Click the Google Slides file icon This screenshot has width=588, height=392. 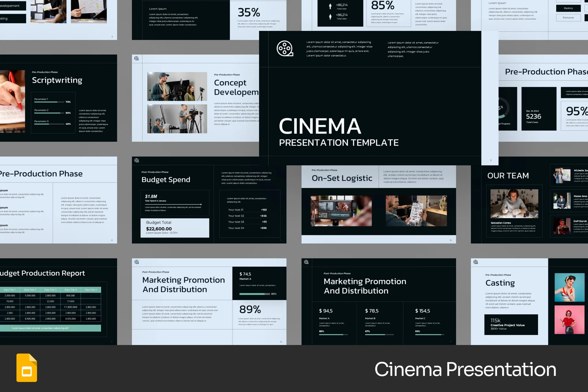click(x=27, y=367)
